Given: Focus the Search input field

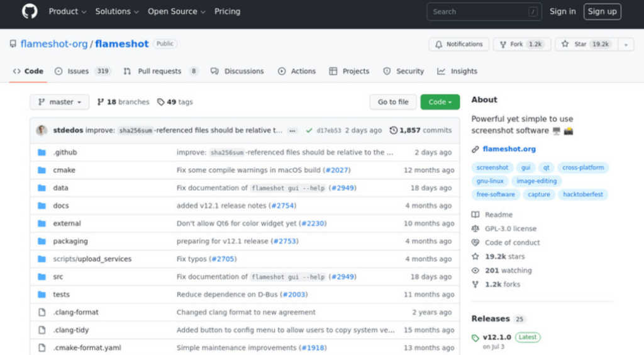Looking at the screenshot, I should (484, 11).
